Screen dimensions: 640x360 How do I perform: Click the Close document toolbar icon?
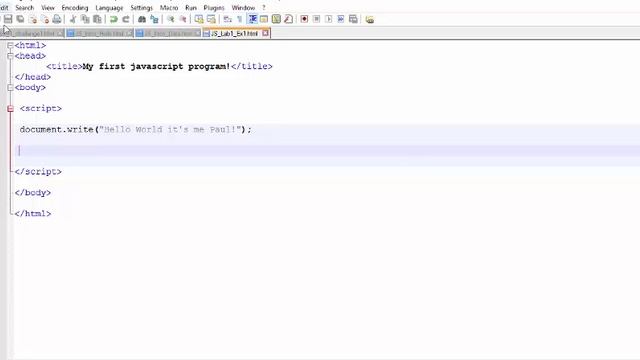[x=33, y=19]
